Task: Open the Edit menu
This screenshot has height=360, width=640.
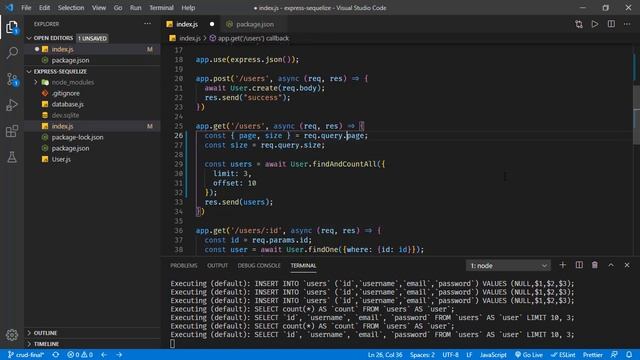Action: tap(44, 8)
